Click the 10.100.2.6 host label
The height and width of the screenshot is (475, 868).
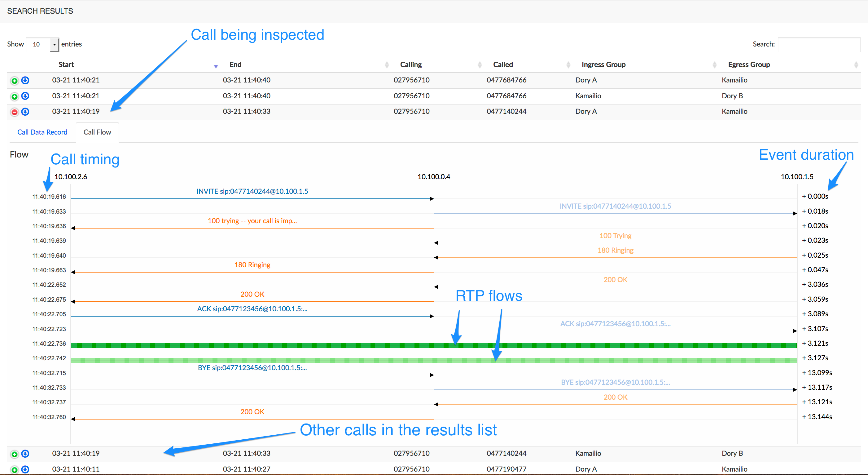71,177
